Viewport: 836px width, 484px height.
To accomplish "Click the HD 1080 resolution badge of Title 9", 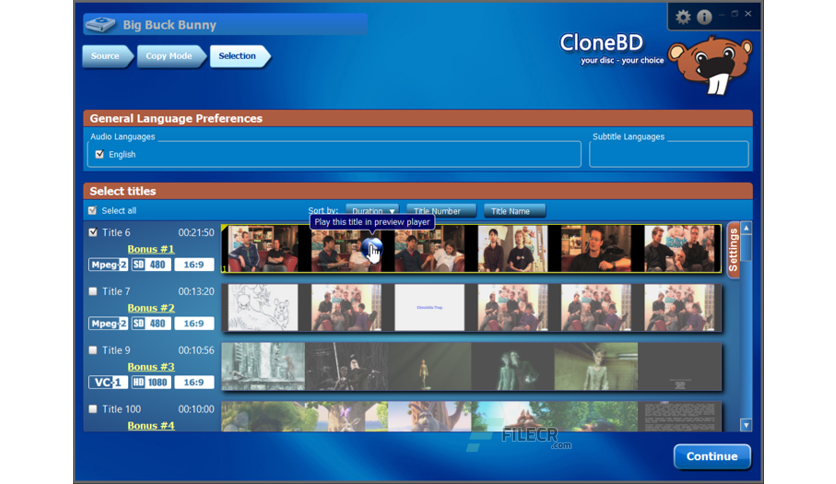I will coord(151,382).
